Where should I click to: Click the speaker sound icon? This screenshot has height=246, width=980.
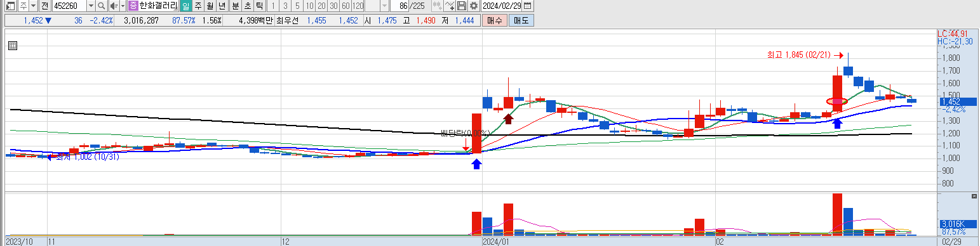coord(113,6)
